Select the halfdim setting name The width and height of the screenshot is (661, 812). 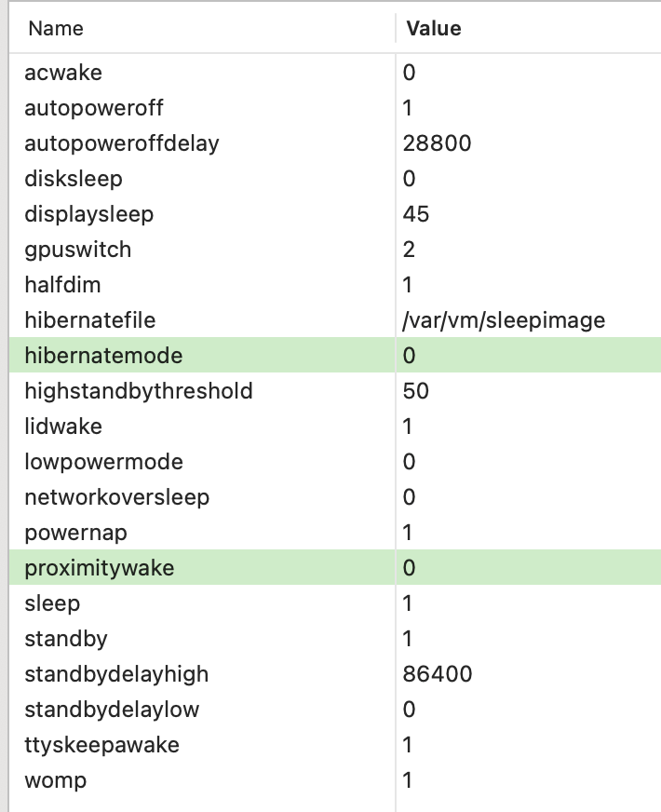tap(62, 285)
